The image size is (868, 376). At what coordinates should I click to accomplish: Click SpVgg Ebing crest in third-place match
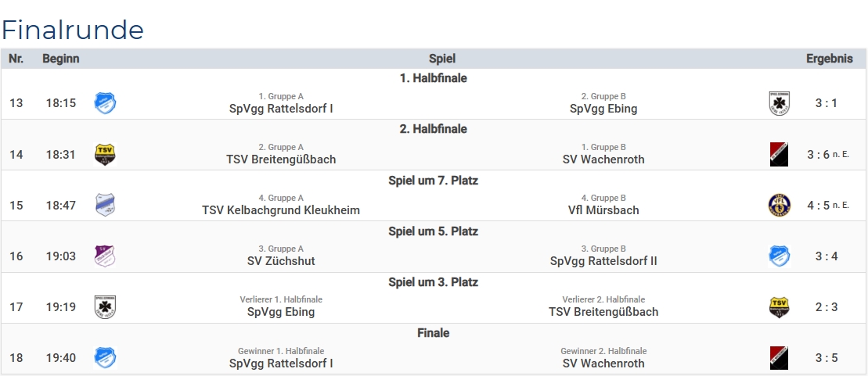pyautogui.click(x=105, y=306)
